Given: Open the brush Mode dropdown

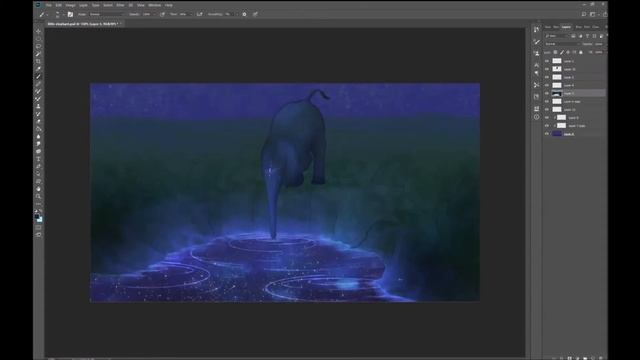Looking at the screenshot, I should coord(107,14).
